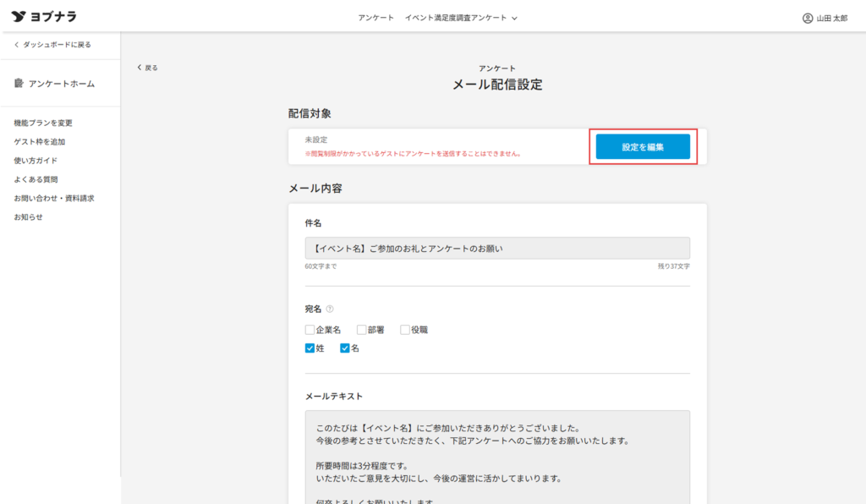Open the アンケート breadcrumb in header
This screenshot has width=866, height=504.
pos(375,18)
